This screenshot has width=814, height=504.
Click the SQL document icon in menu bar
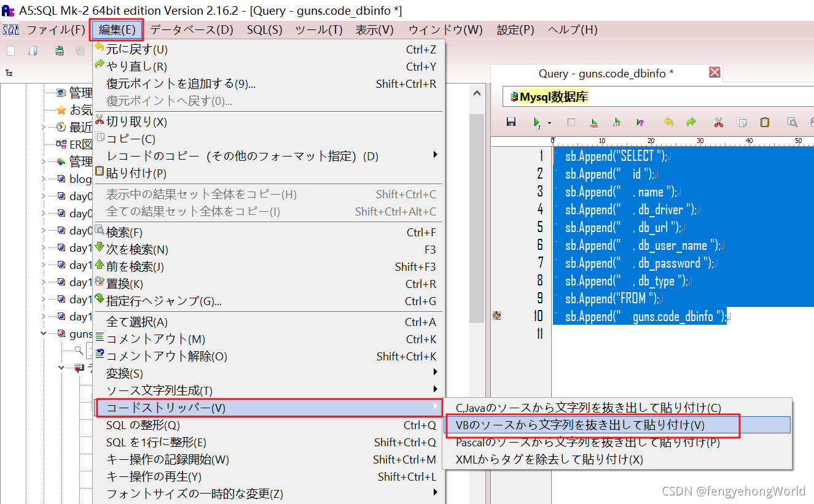coord(10,29)
